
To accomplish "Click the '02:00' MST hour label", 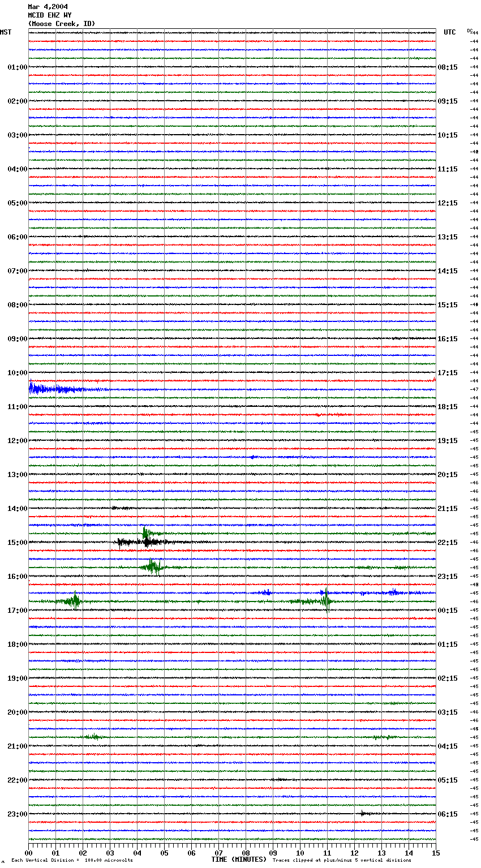I will [18, 101].
